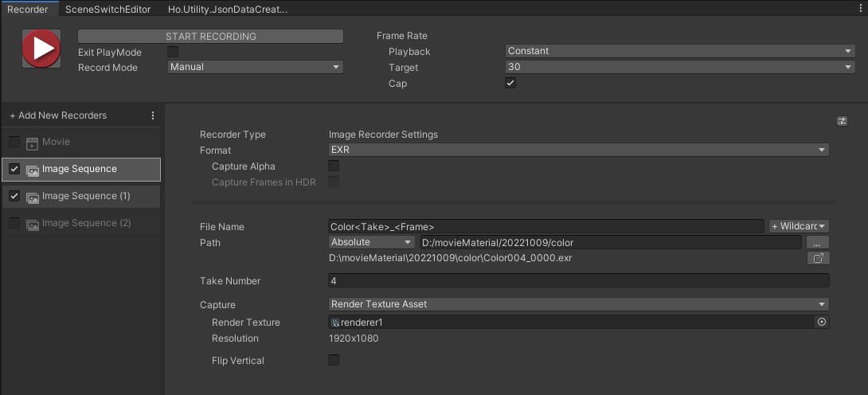Enable the Capture Alpha checkbox
Image resolution: width=868 pixels, height=395 pixels.
pos(334,166)
